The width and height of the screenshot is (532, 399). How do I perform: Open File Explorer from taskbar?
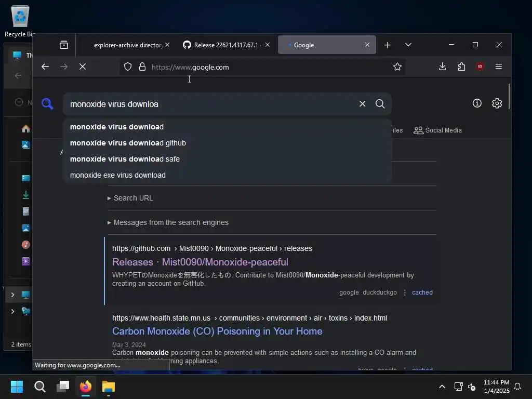point(109,387)
